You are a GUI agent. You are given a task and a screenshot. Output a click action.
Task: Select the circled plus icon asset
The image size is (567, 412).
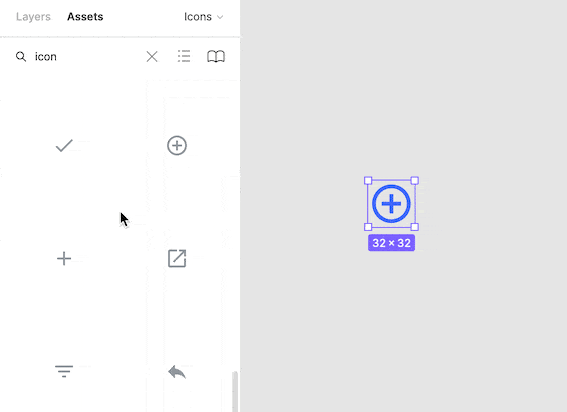177,145
